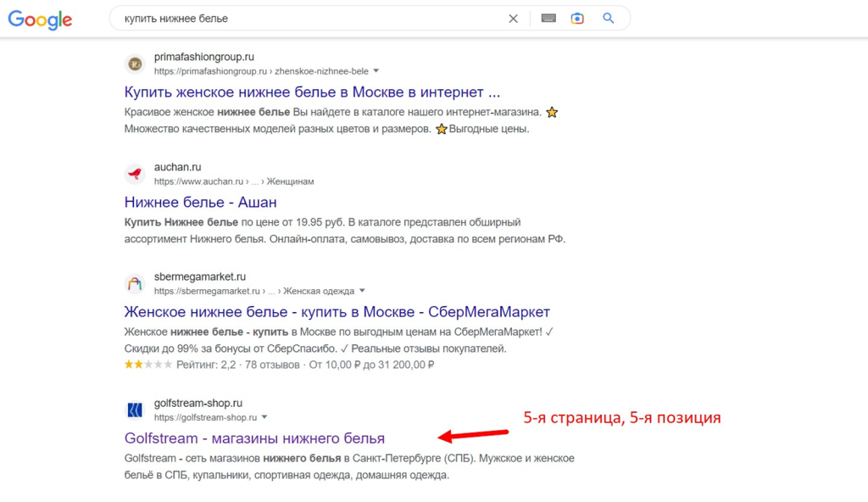The width and height of the screenshot is (868, 502).
Task: Click the golfstream-shop.ru blue favicon
Action: [135, 410]
